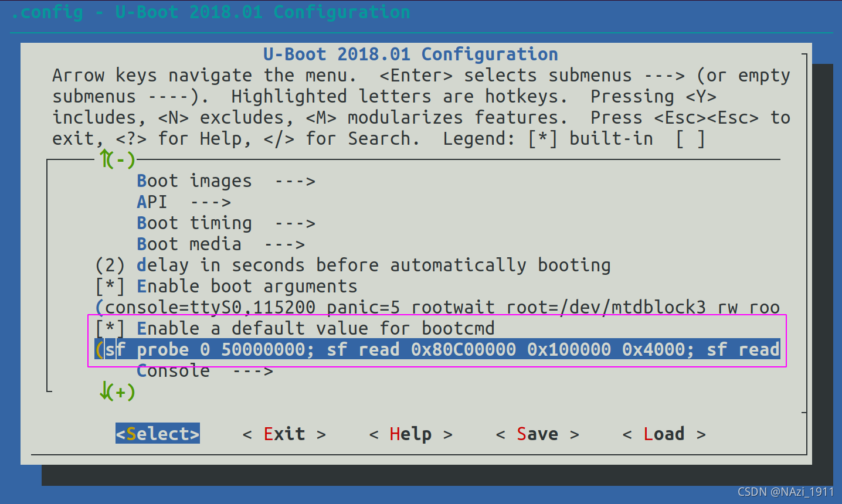Screen dimensions: 842x504
Task: Click the U-Boot 2018.01 Configuration dialog title
Action: [410, 55]
